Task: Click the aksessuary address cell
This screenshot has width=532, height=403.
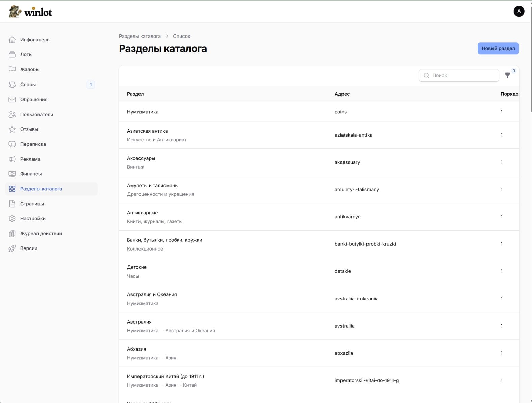Action: tap(347, 162)
